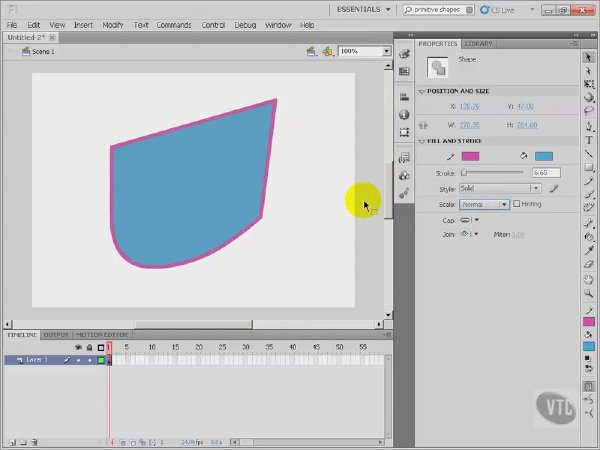Click the Edit Scene clapper icon
The height and width of the screenshot is (450, 600).
(x=311, y=51)
